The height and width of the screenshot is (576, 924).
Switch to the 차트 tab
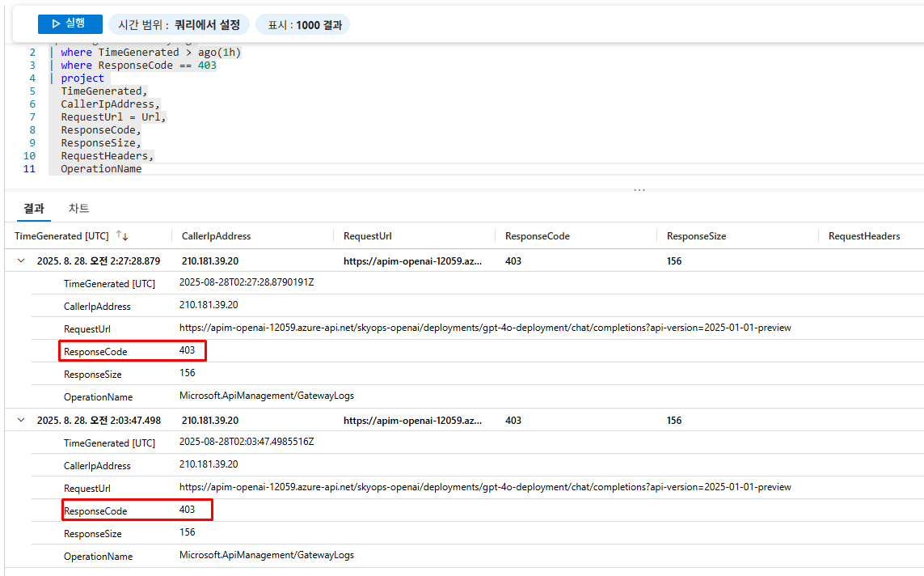click(78, 208)
